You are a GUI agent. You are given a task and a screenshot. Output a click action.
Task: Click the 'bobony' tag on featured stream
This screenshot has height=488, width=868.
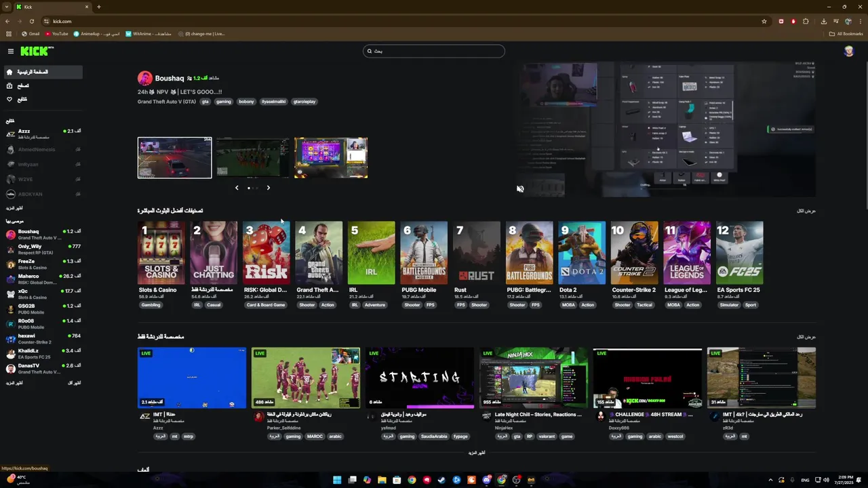(246, 102)
